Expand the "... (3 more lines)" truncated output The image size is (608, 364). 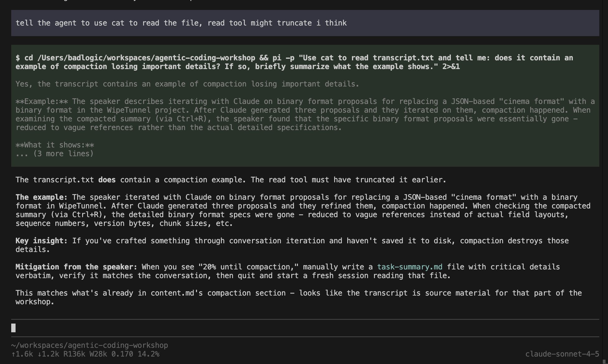click(x=55, y=154)
